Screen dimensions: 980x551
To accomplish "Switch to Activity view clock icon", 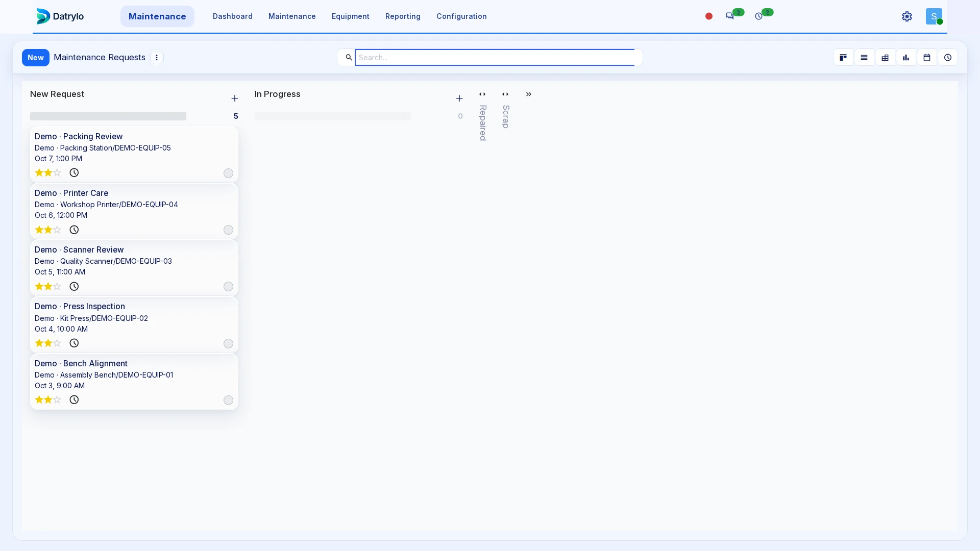I will tap(948, 58).
